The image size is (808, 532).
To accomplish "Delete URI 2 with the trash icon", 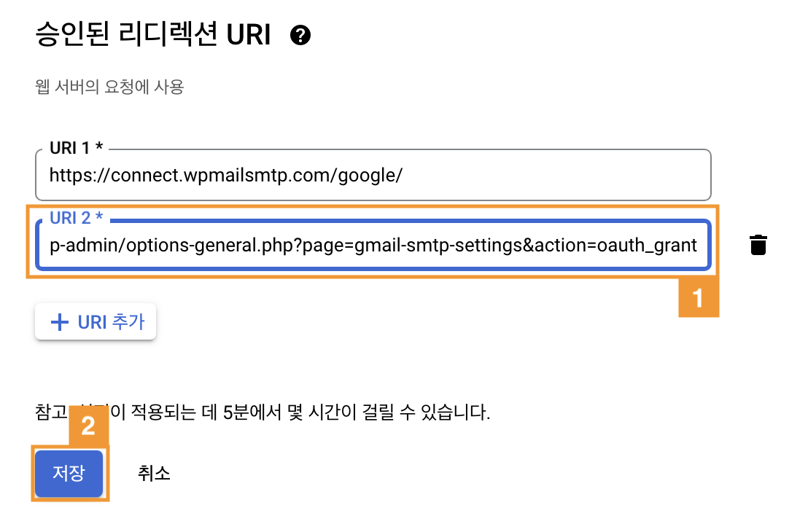I will coord(758,245).
